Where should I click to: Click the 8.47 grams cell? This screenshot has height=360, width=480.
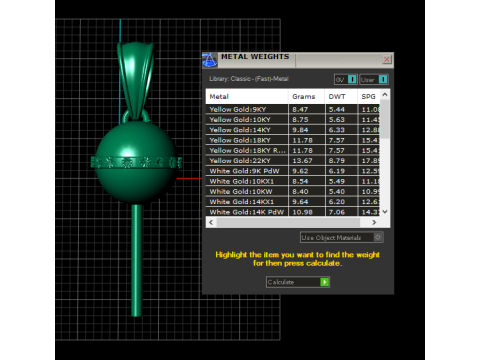306,109
